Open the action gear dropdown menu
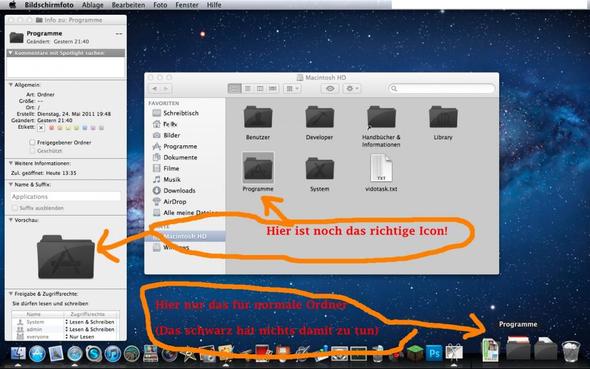The image size is (590, 369). click(351, 88)
